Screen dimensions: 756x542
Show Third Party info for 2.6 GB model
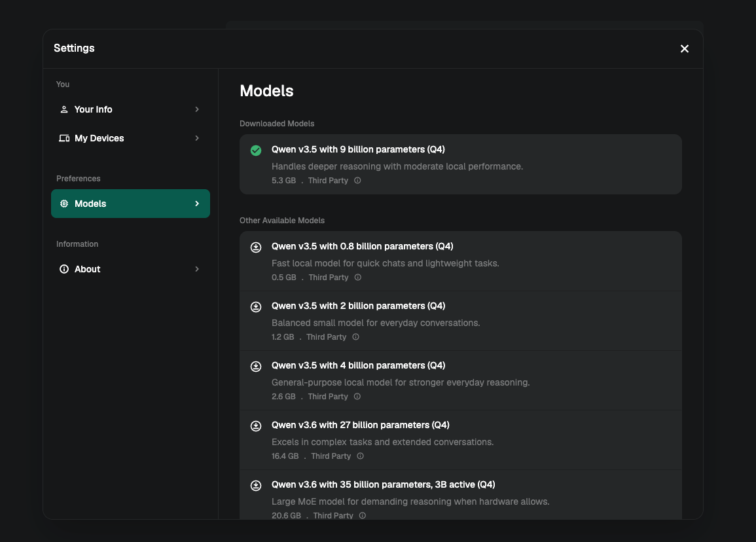357,397
